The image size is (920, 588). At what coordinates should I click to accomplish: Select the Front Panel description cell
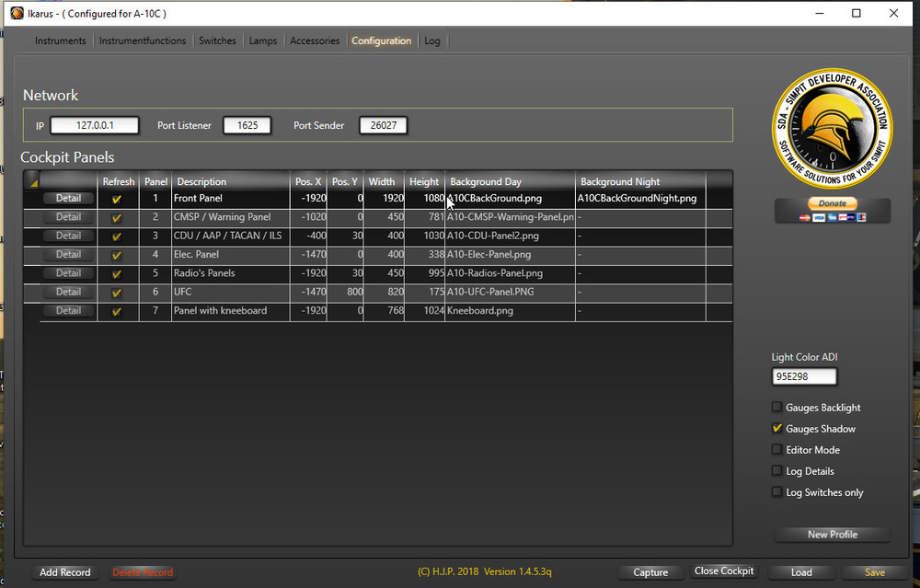[x=231, y=199]
